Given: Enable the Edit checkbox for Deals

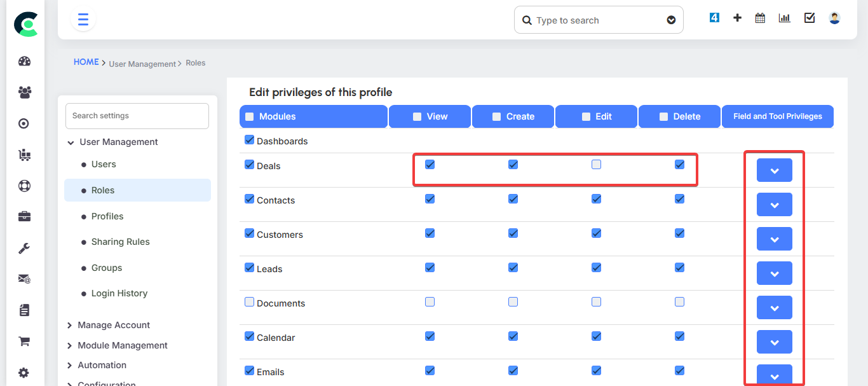Looking at the screenshot, I should pos(596,165).
